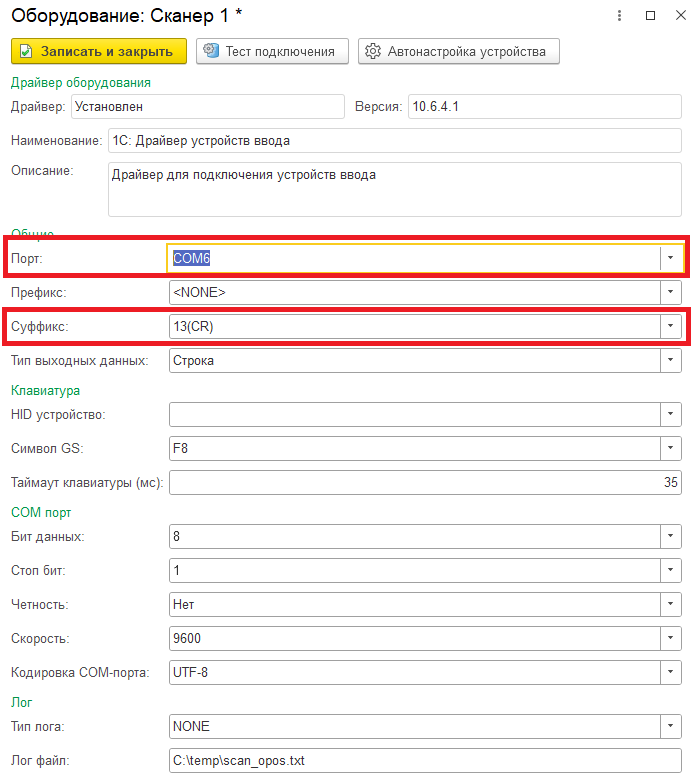Start 'Автонастройка устройства' auto-configuration
Screen dimensions: 698x783
coord(458,51)
